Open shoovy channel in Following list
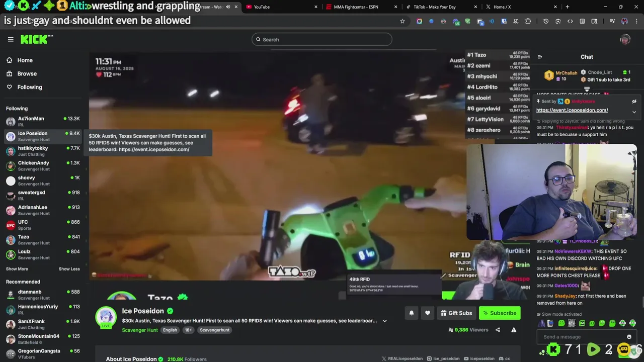644x362 pixels. (x=43, y=180)
